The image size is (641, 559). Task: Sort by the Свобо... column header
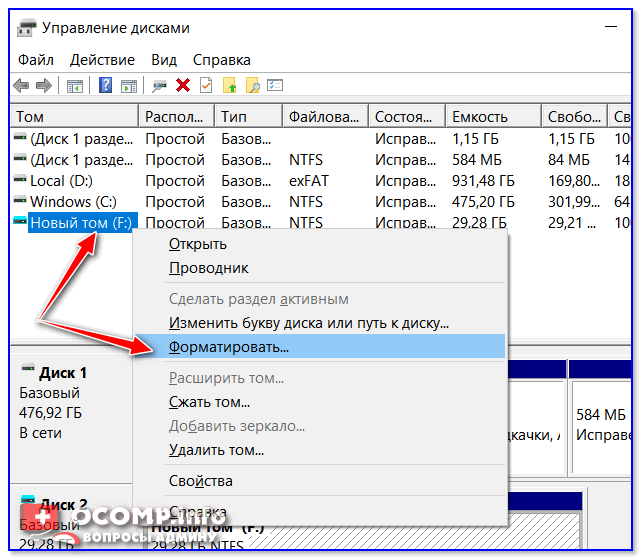(x=575, y=117)
